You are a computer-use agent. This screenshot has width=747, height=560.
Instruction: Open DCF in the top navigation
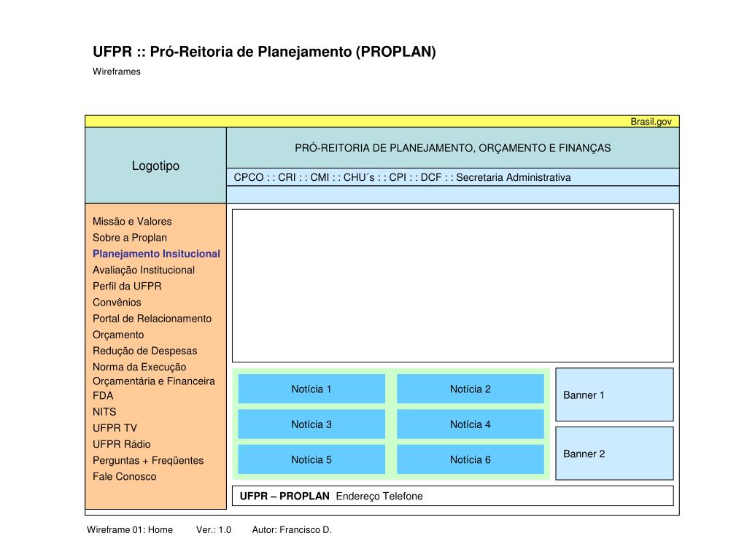click(x=431, y=177)
